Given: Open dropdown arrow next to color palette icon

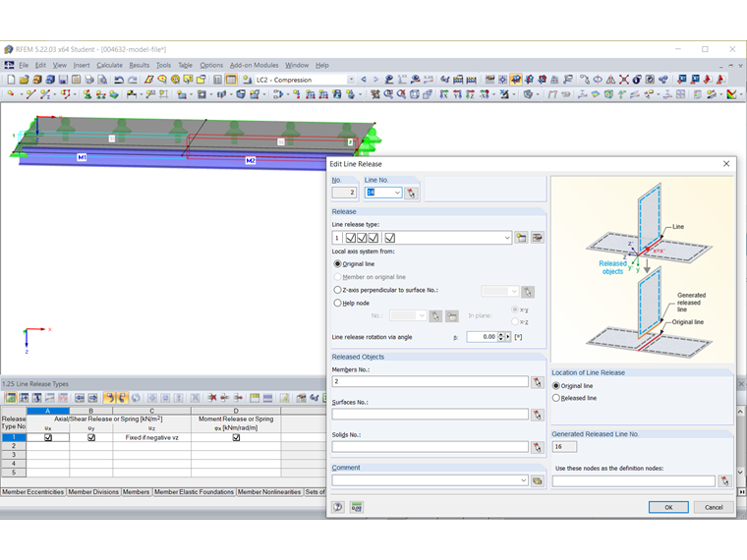Looking at the screenshot, I should [741, 94].
